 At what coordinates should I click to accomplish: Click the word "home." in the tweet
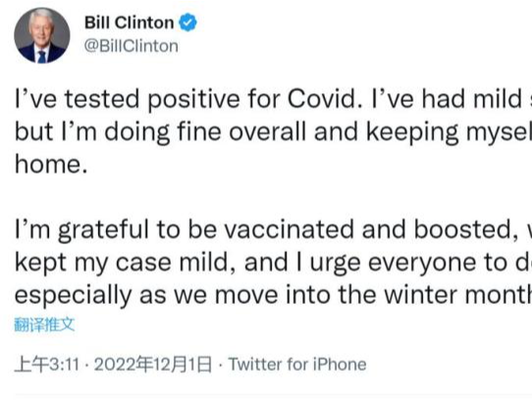51,164
